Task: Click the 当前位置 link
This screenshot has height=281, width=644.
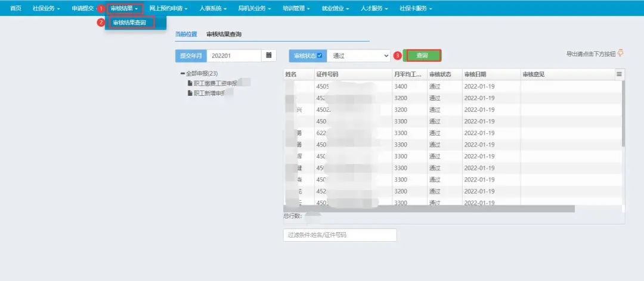Action: (x=186, y=35)
